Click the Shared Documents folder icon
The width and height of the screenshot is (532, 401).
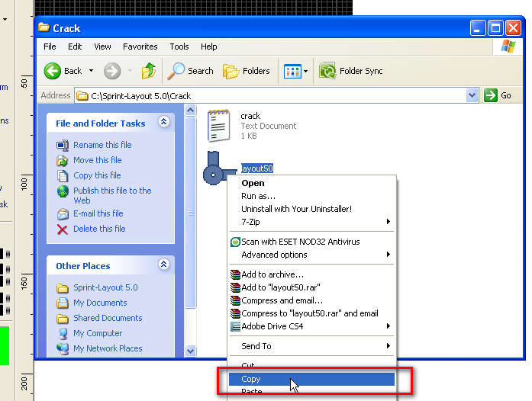[63, 319]
